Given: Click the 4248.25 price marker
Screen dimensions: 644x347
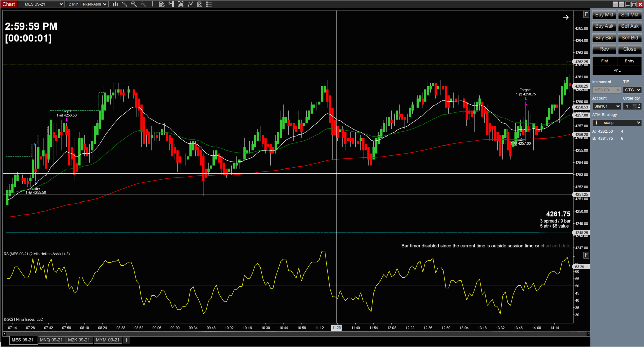Looking at the screenshot, I should [x=581, y=233].
